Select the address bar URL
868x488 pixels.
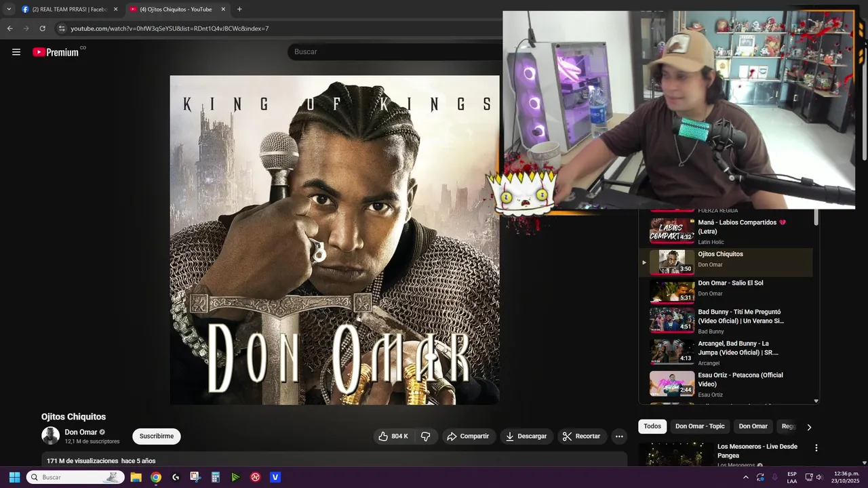point(170,28)
